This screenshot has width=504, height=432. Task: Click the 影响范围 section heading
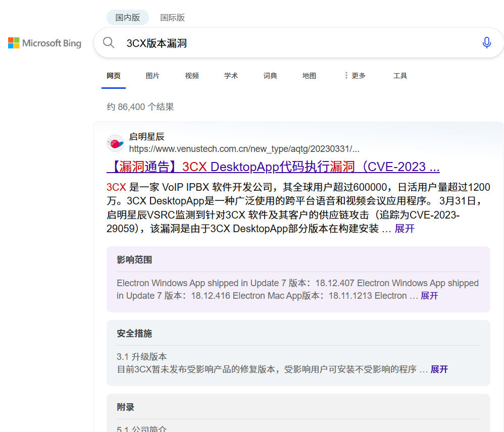(134, 260)
